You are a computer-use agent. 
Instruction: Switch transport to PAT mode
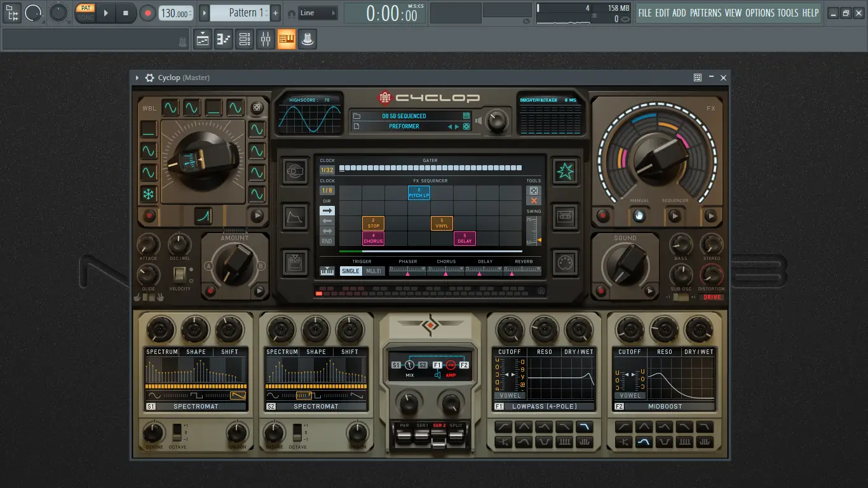point(85,8)
